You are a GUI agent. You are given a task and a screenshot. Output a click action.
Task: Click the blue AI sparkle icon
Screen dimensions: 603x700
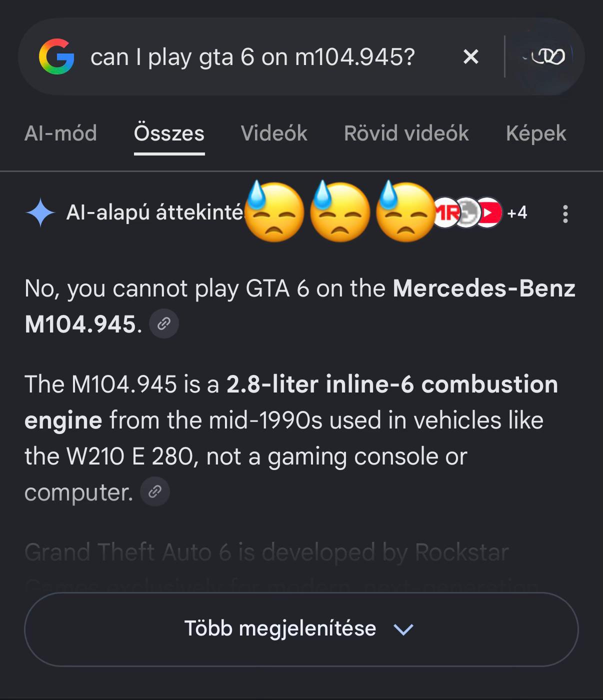click(x=40, y=212)
